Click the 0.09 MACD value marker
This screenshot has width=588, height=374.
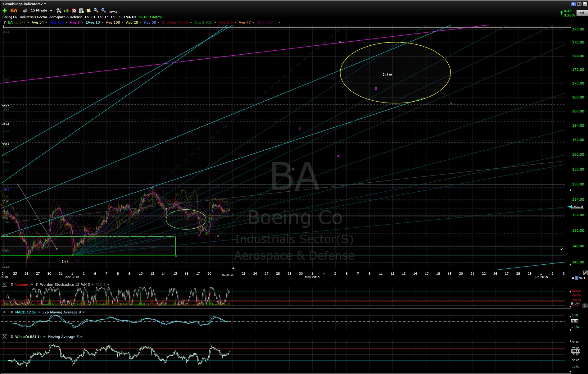click(x=575, y=321)
